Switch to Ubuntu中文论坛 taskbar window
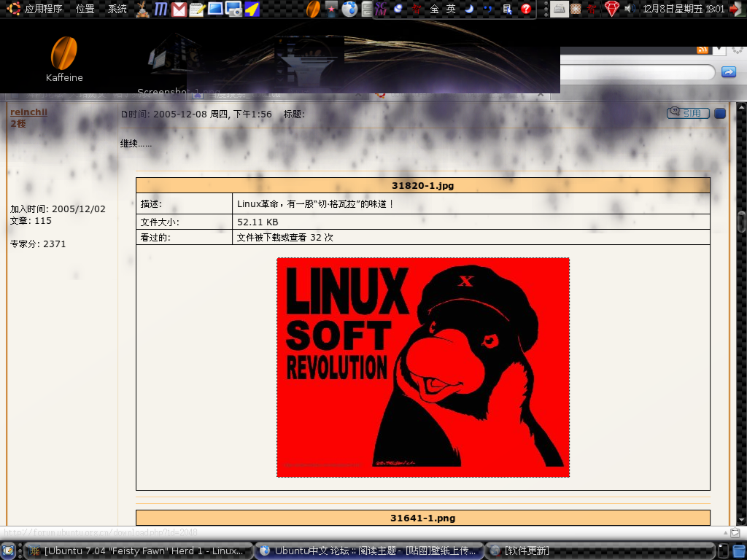The image size is (747, 560). pyautogui.click(x=368, y=551)
